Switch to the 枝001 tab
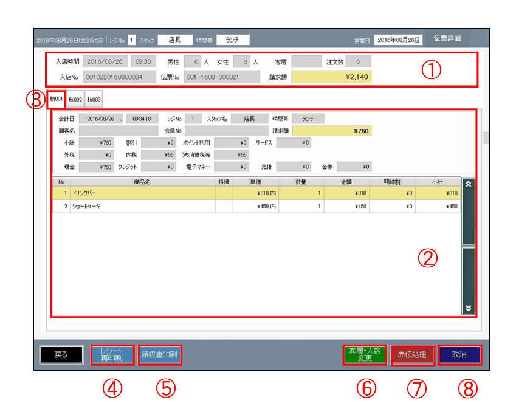The height and width of the screenshot is (420, 516). point(56,98)
